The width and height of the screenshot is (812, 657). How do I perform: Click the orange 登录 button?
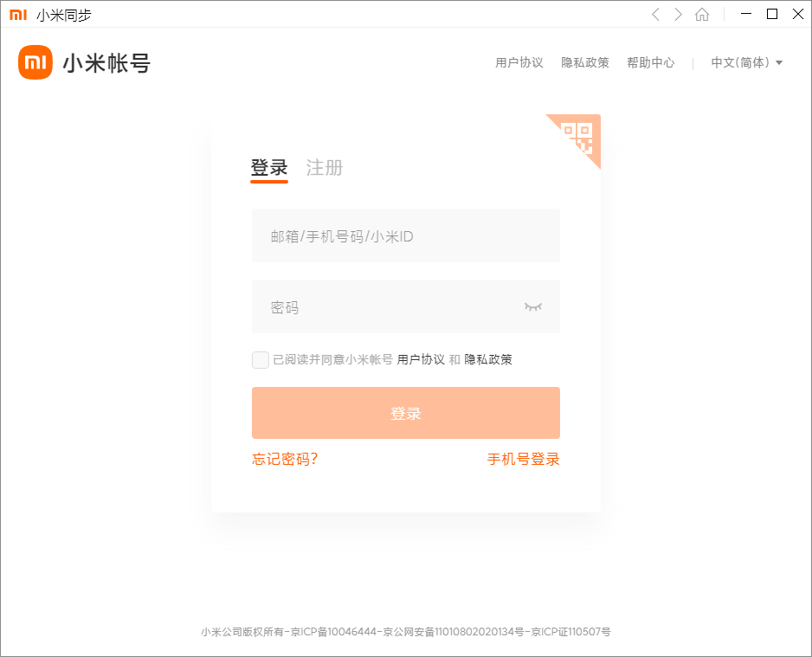[x=406, y=413]
